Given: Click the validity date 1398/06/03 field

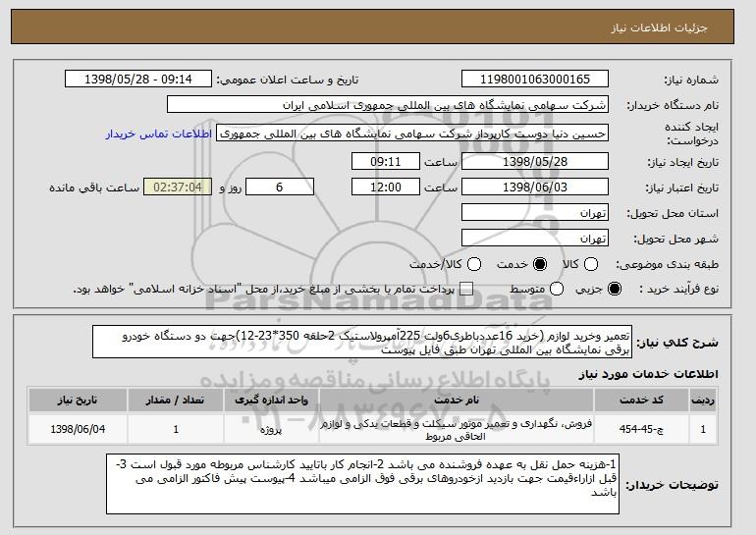Looking at the screenshot, I should pos(535,187).
